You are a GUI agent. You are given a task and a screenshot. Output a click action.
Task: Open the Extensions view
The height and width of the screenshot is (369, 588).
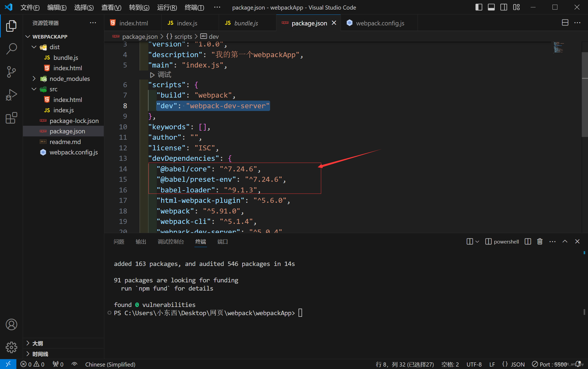[x=11, y=118]
